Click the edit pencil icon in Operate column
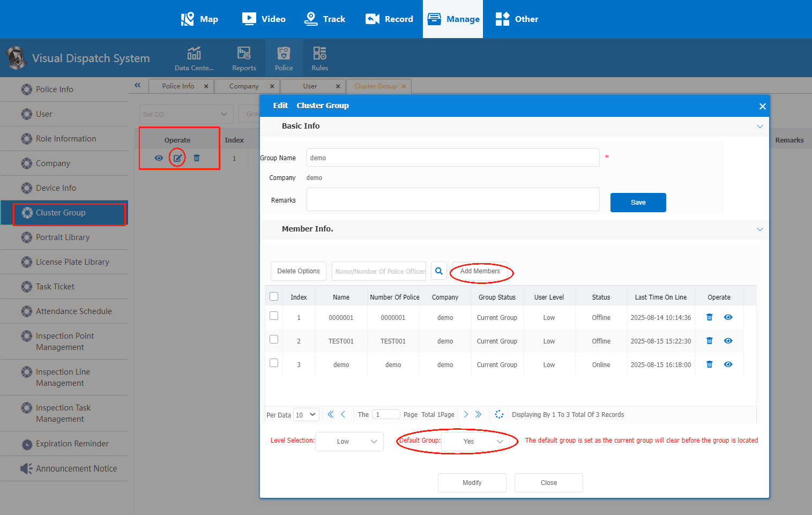The width and height of the screenshot is (812, 515). pos(177,158)
